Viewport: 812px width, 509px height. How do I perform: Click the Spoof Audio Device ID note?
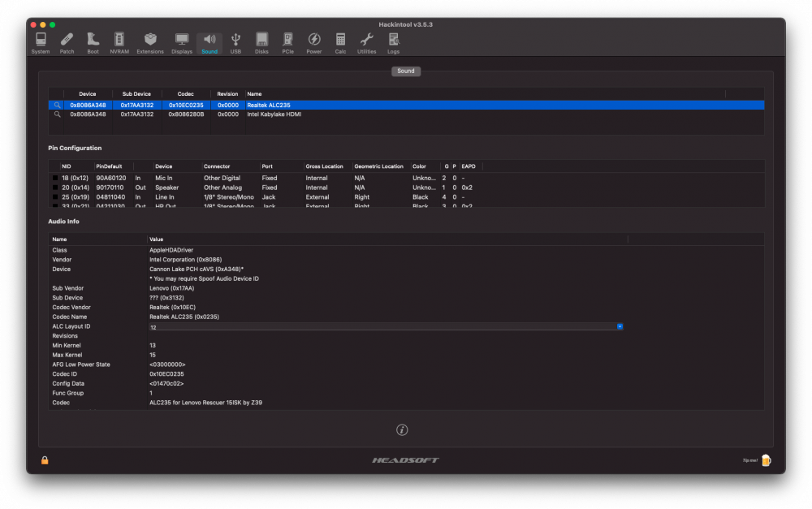click(x=204, y=278)
